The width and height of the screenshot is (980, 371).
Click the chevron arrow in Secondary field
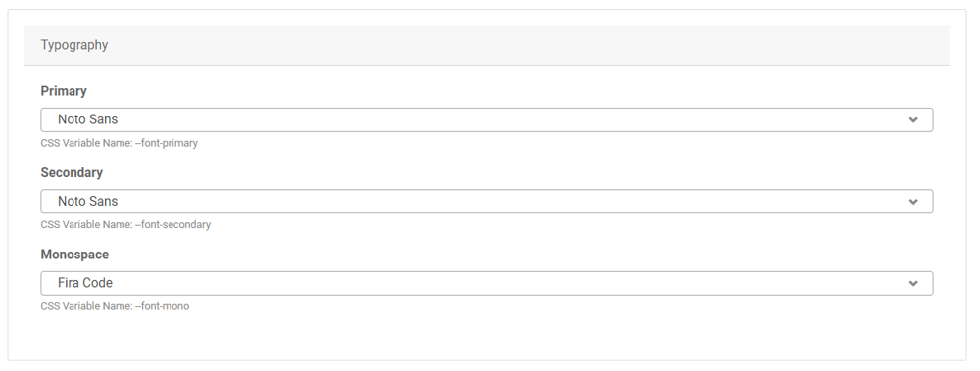point(913,202)
